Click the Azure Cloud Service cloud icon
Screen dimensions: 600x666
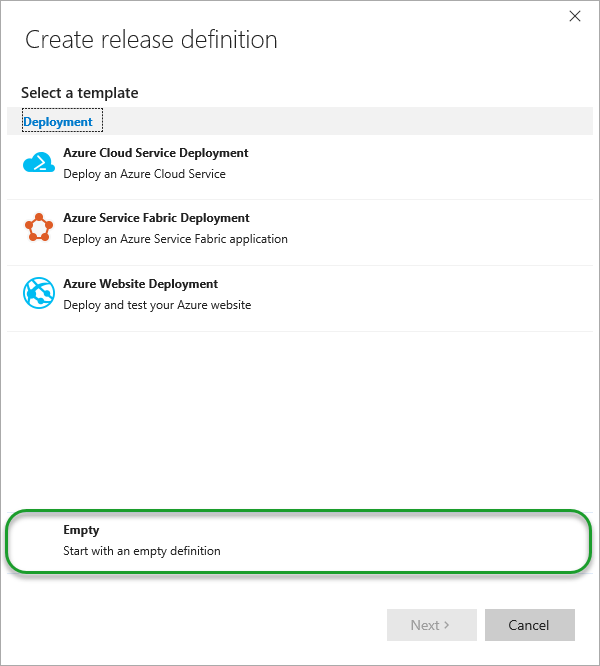pyautogui.click(x=39, y=162)
